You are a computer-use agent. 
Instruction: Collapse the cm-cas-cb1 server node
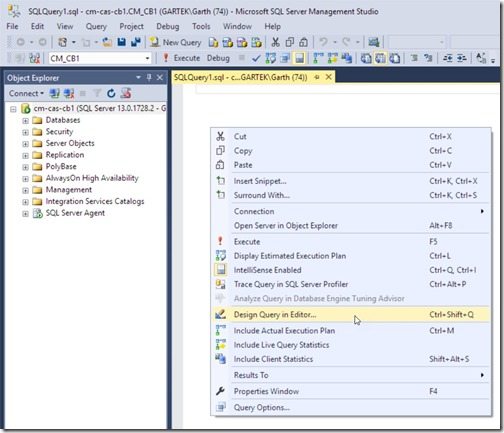(x=13, y=109)
